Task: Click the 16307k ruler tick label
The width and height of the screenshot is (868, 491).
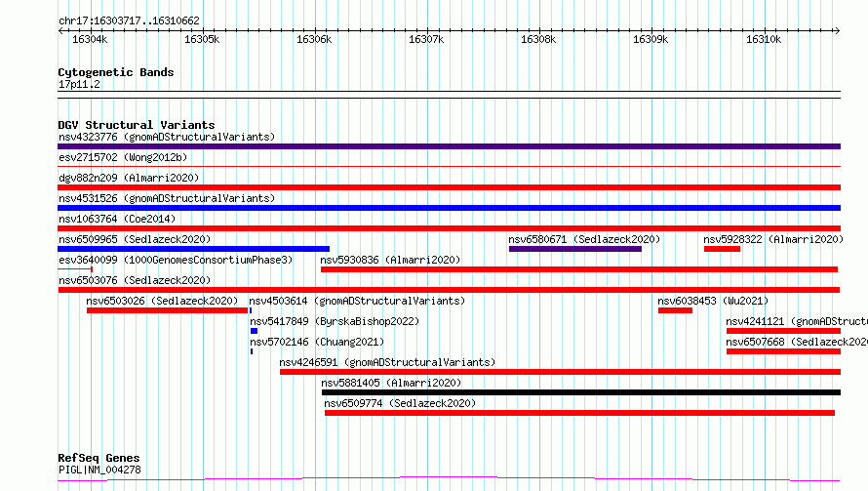Action: pos(426,39)
